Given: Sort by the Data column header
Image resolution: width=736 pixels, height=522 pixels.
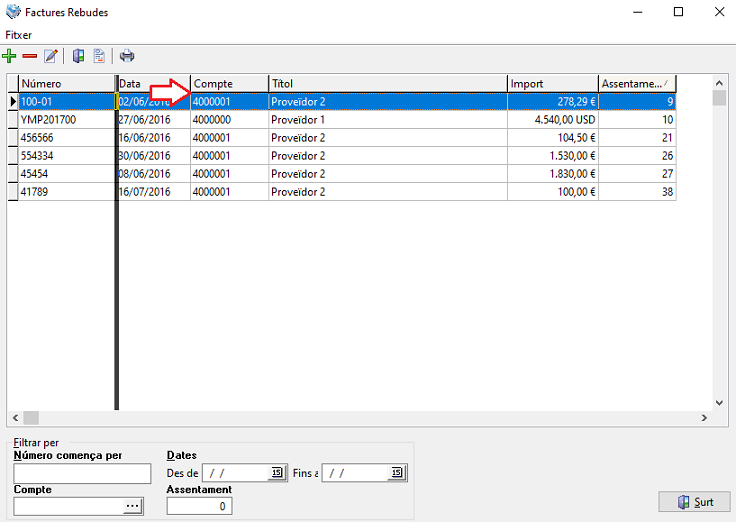Looking at the screenshot, I should 153,84.
